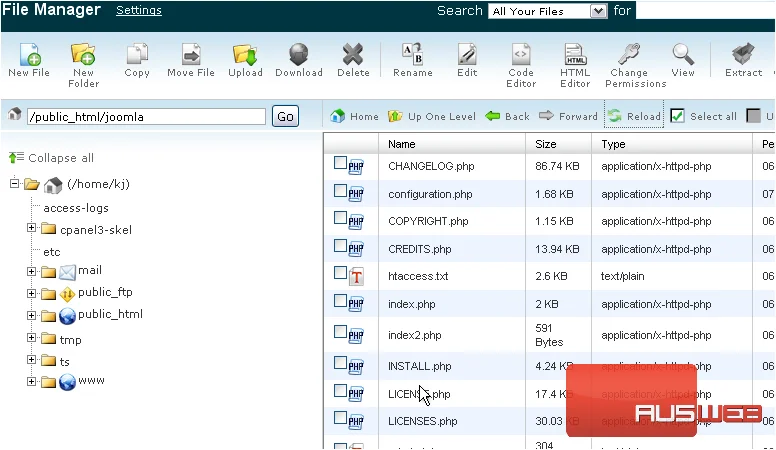Click the Move File icon
776x450 pixels.
[x=191, y=54]
